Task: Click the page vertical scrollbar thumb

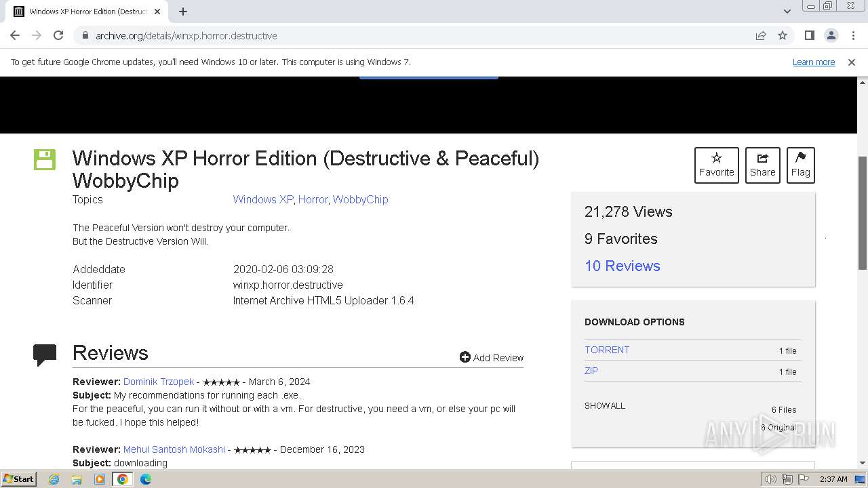Action: coord(863,212)
